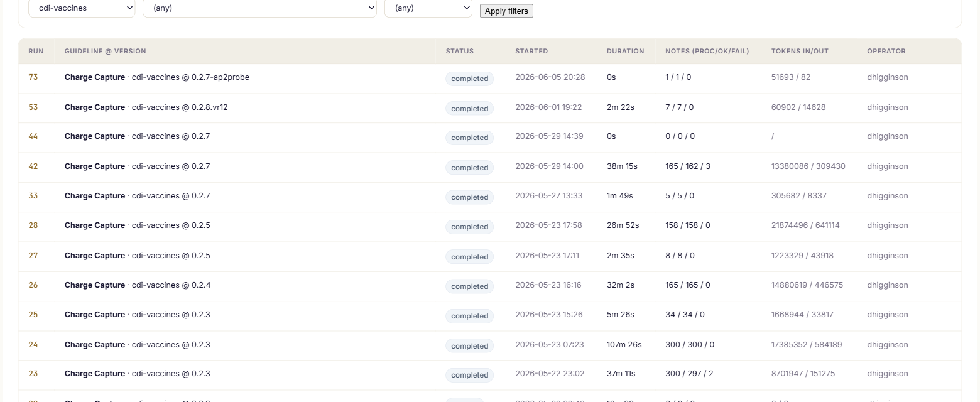Click the tokens value 1223329 / 43918

coord(803,256)
